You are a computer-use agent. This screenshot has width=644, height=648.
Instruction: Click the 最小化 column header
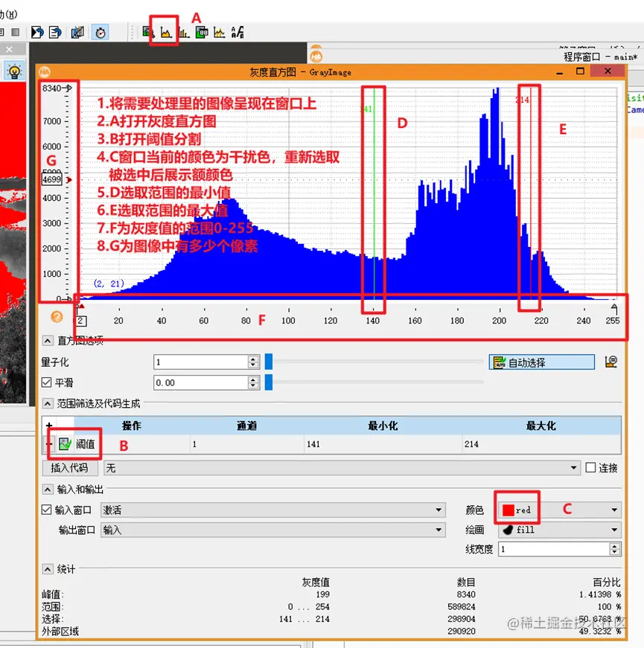point(383,426)
